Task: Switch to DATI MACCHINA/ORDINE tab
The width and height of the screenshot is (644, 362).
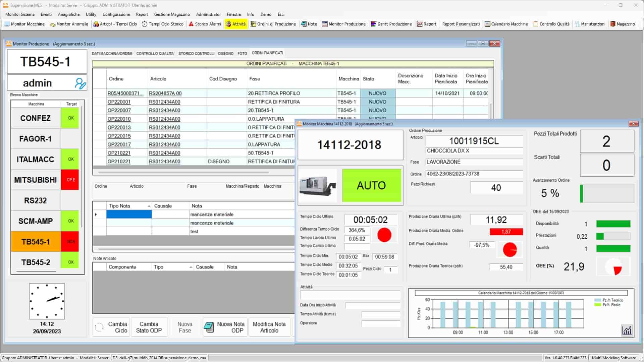Action: tap(112, 54)
